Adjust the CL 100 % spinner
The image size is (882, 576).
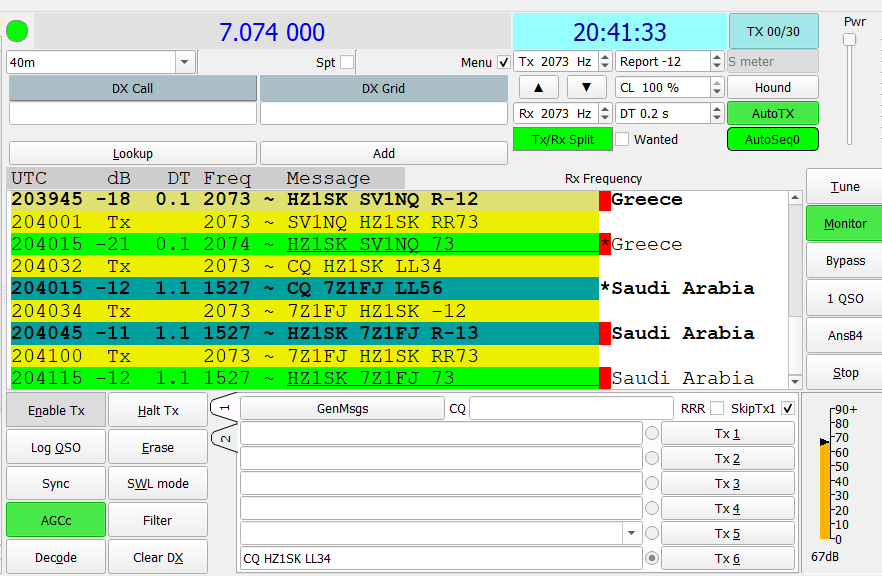[716, 87]
